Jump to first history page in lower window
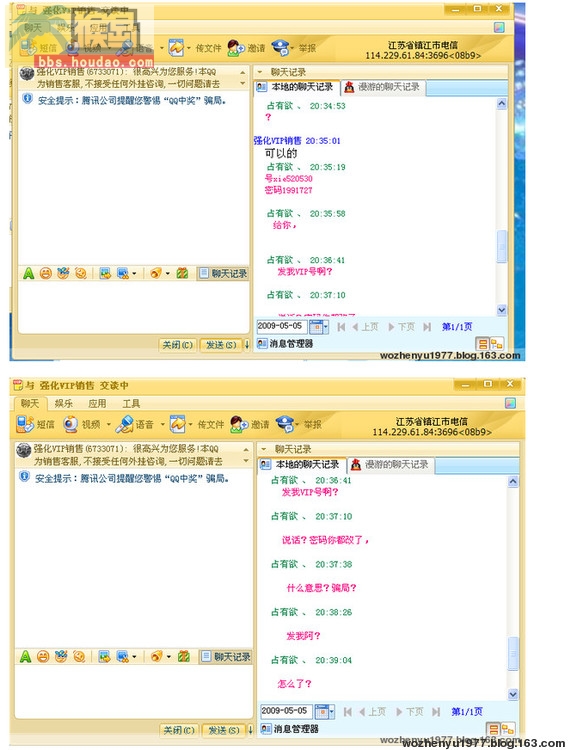This screenshot has height=750, width=571. tap(348, 712)
